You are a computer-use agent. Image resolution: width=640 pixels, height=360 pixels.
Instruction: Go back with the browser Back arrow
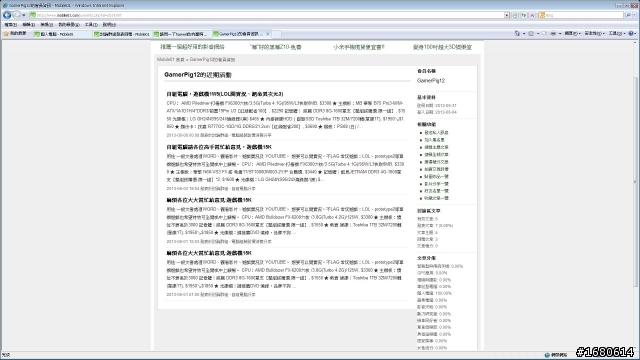(x=7, y=15)
